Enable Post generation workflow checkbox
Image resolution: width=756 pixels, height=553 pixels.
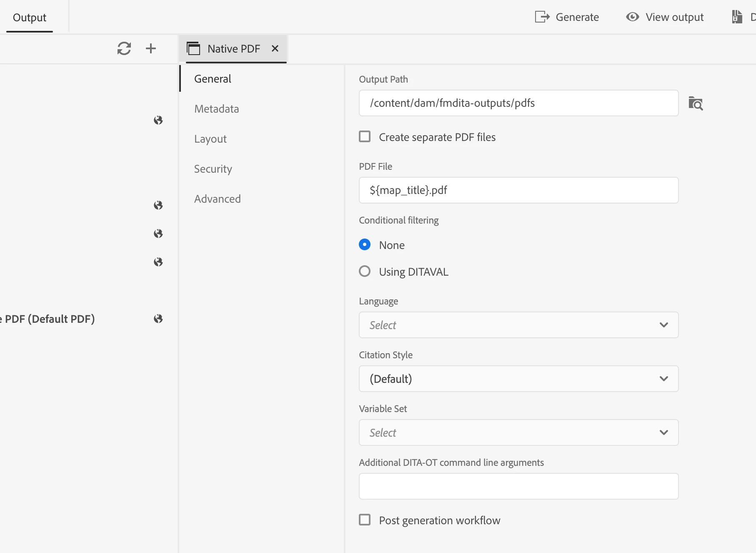tap(365, 520)
